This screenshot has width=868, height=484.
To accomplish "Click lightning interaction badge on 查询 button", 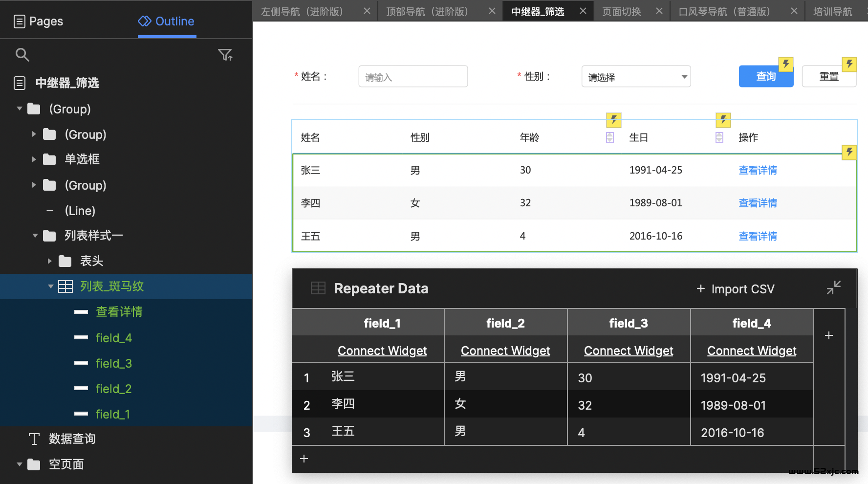I will (786, 64).
